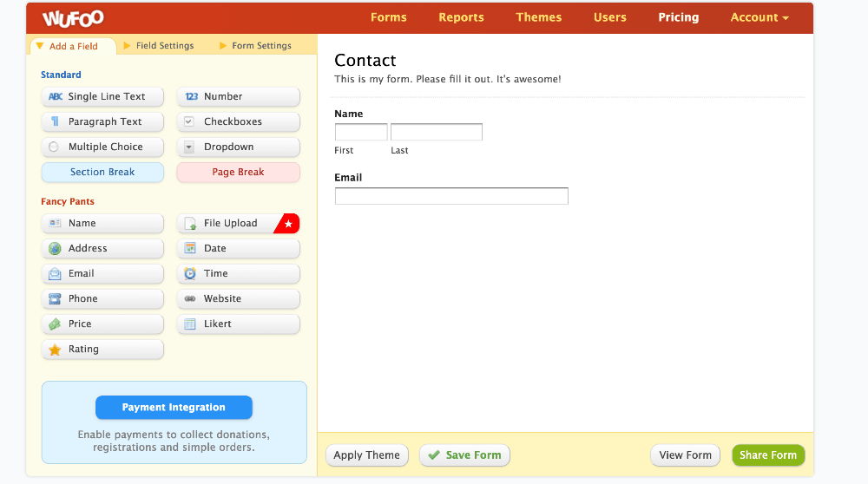868x484 pixels.
Task: Click the View Form button
Action: tap(686, 455)
